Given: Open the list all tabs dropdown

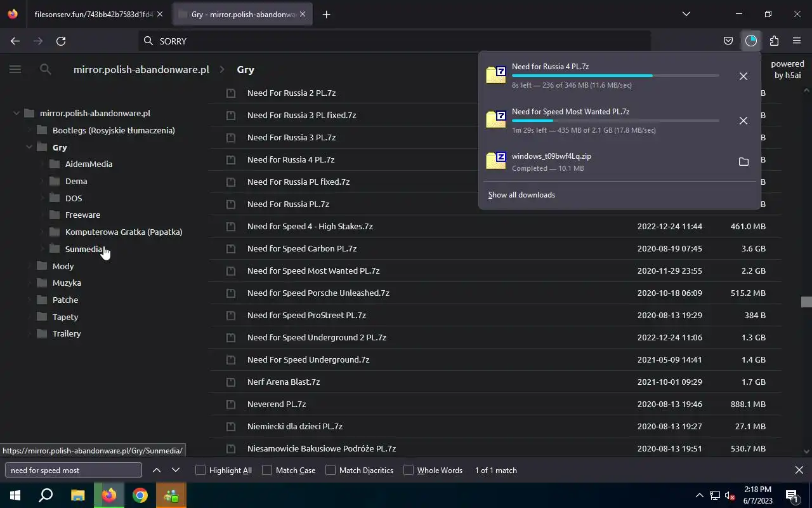Looking at the screenshot, I should [x=686, y=14].
